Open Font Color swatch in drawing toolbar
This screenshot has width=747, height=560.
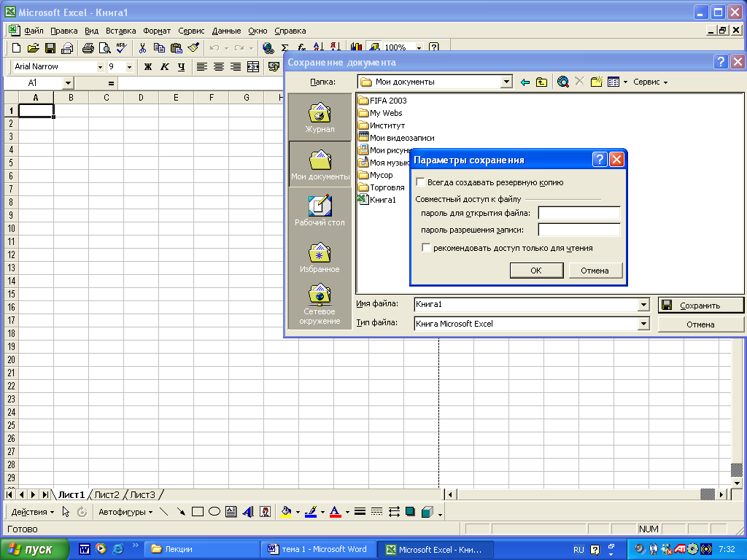(x=336, y=512)
